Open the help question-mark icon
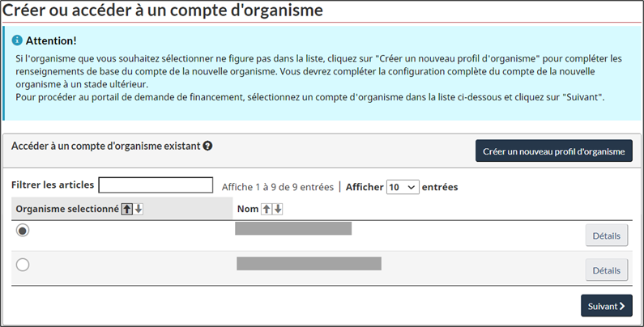Viewport: 644px width, 327px height. (208, 146)
